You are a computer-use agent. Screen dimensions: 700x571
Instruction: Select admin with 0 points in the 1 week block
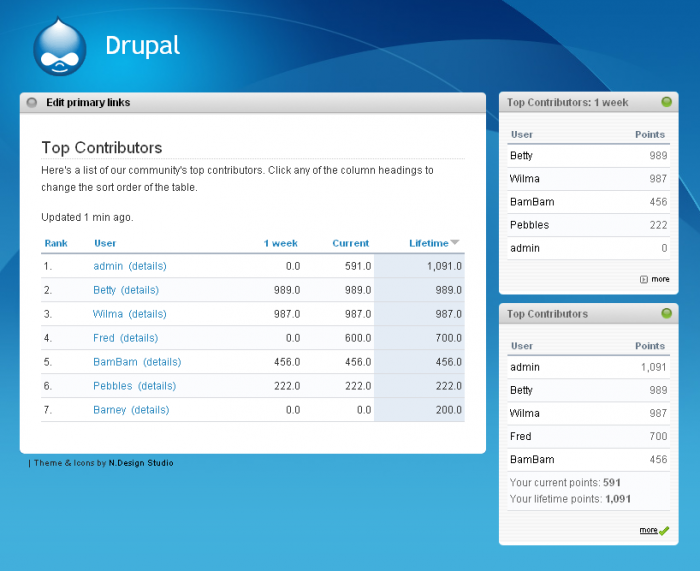click(525, 248)
